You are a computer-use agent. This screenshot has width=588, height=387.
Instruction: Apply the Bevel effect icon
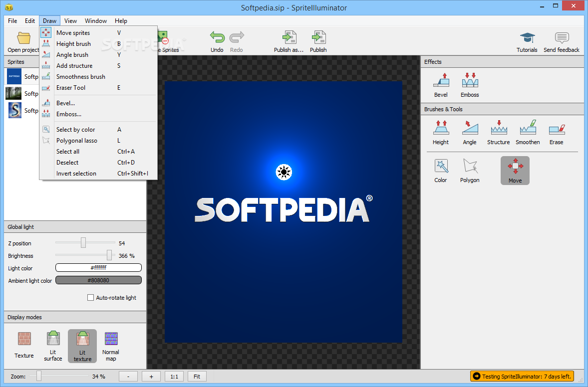click(x=441, y=80)
